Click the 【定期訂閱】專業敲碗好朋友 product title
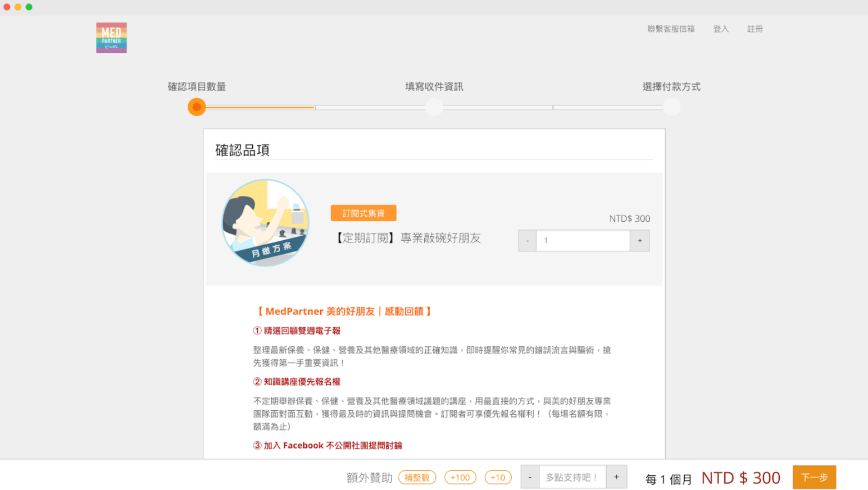868x490 pixels. (x=407, y=238)
